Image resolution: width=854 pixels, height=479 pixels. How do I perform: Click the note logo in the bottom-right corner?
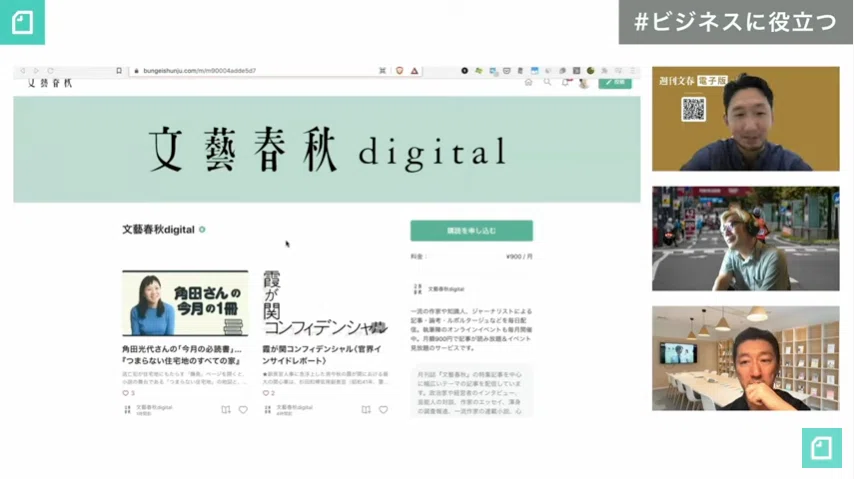point(821,448)
